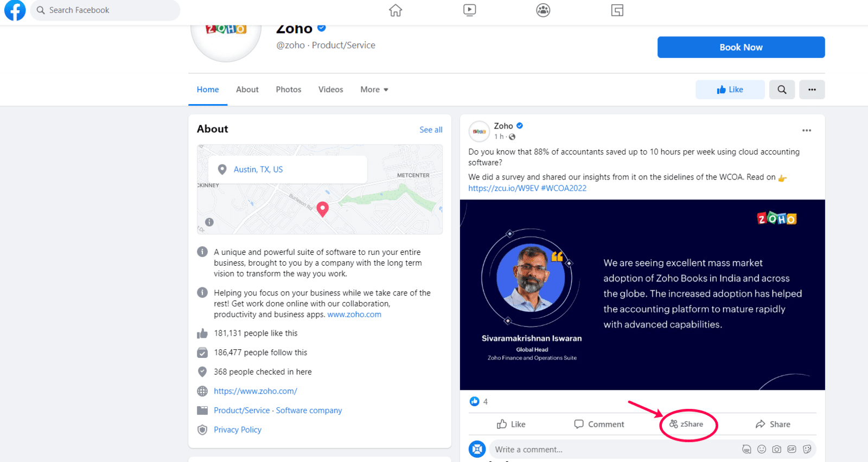Click the #WCOA2022 hashtag

click(x=564, y=188)
